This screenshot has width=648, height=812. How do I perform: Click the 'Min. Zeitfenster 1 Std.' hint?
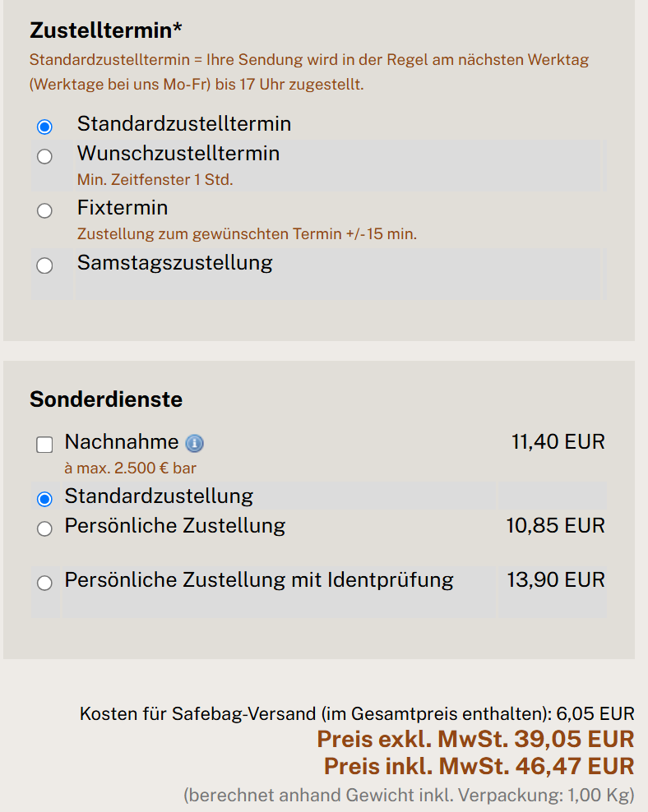(x=155, y=180)
